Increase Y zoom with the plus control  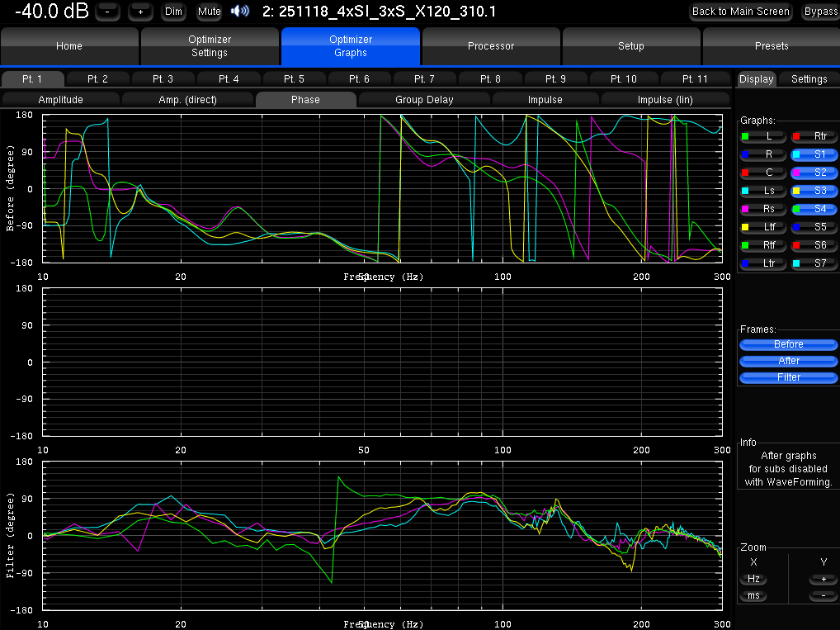(823, 578)
